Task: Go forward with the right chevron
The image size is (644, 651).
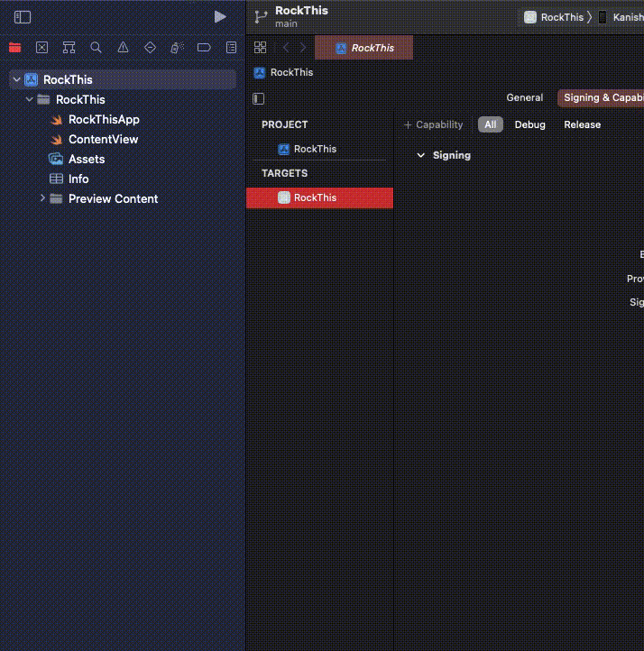Action: pos(303,47)
